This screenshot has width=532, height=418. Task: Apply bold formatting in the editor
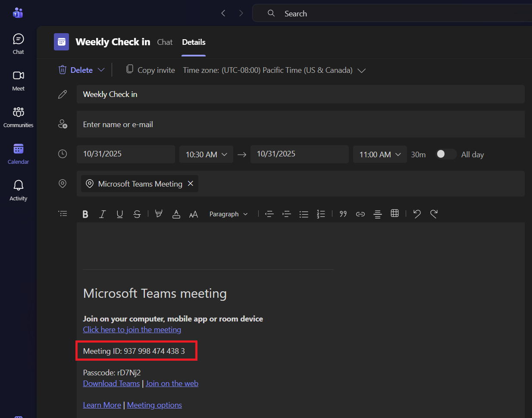(85, 214)
